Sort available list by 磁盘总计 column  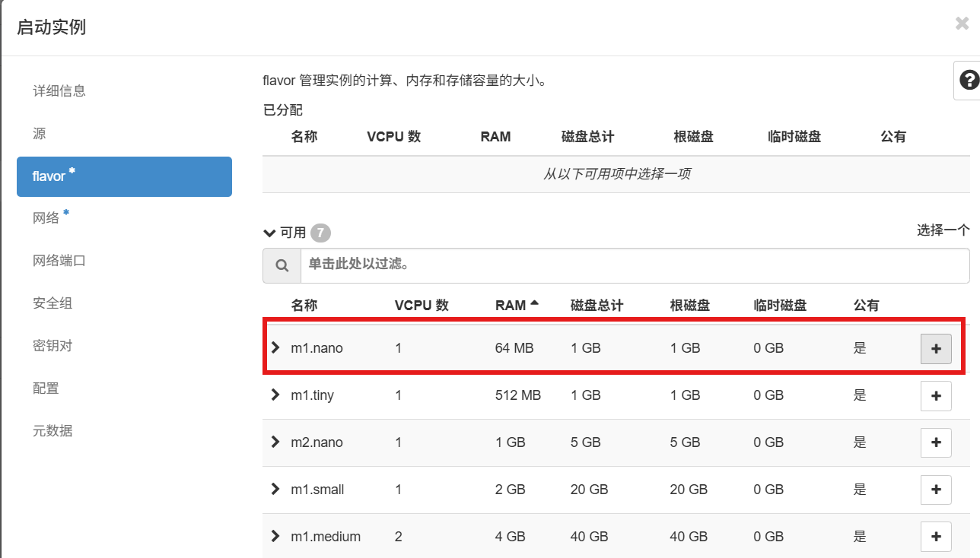(597, 306)
